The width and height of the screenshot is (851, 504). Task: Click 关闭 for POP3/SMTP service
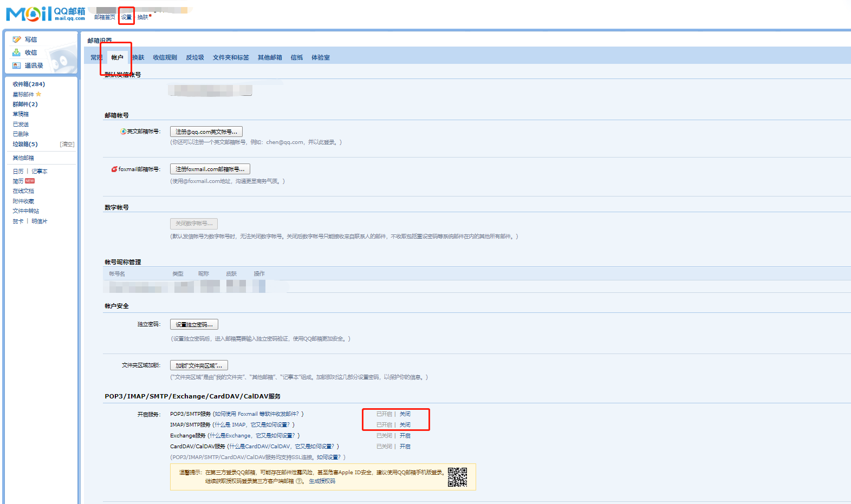[x=405, y=414]
